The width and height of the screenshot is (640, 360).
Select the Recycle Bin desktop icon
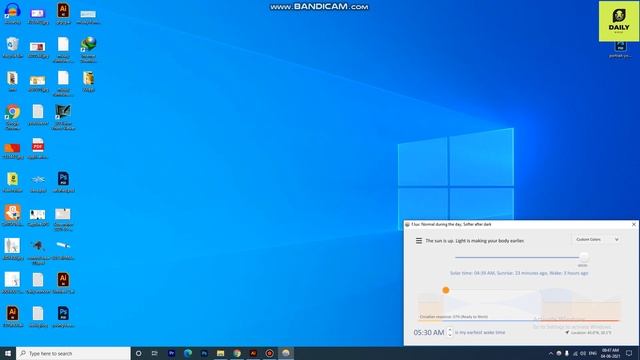coord(12,48)
